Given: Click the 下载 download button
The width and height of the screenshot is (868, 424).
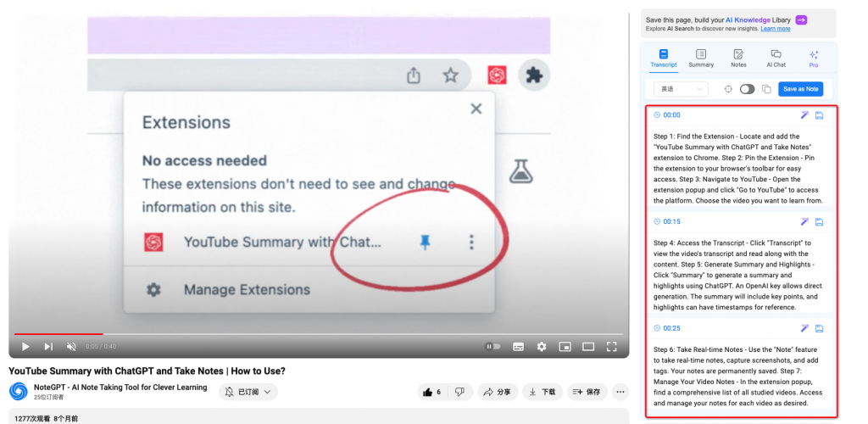Looking at the screenshot, I should point(542,392).
